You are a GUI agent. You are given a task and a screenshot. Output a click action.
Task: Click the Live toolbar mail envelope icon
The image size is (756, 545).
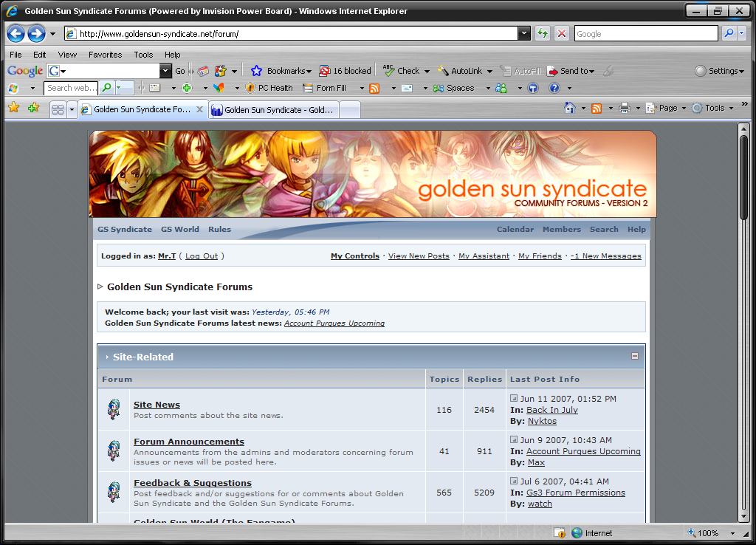pos(407,88)
